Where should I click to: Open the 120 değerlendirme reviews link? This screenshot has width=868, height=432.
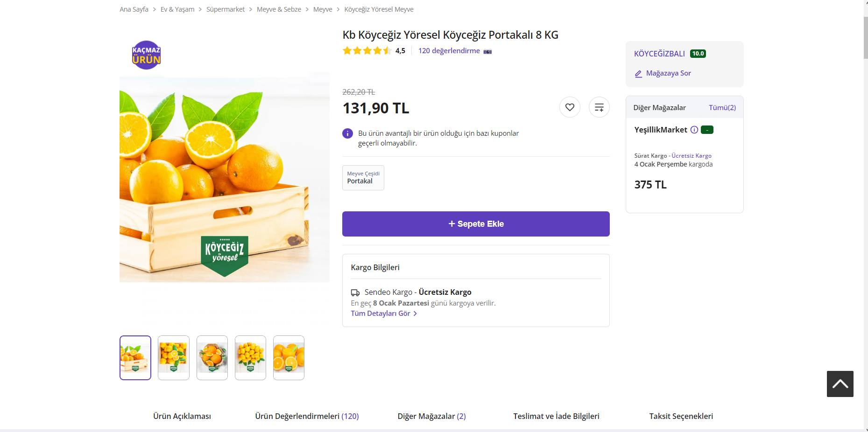(449, 51)
